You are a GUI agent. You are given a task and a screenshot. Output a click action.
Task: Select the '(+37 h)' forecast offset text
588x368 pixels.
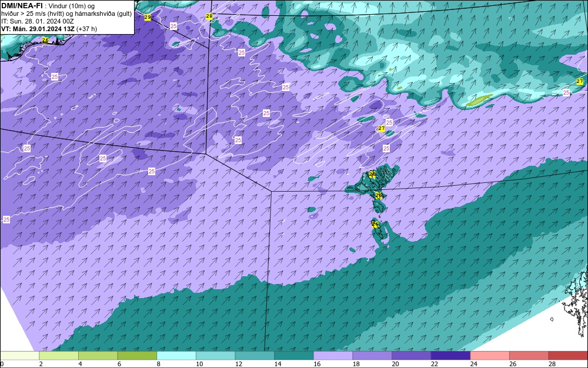coord(86,29)
